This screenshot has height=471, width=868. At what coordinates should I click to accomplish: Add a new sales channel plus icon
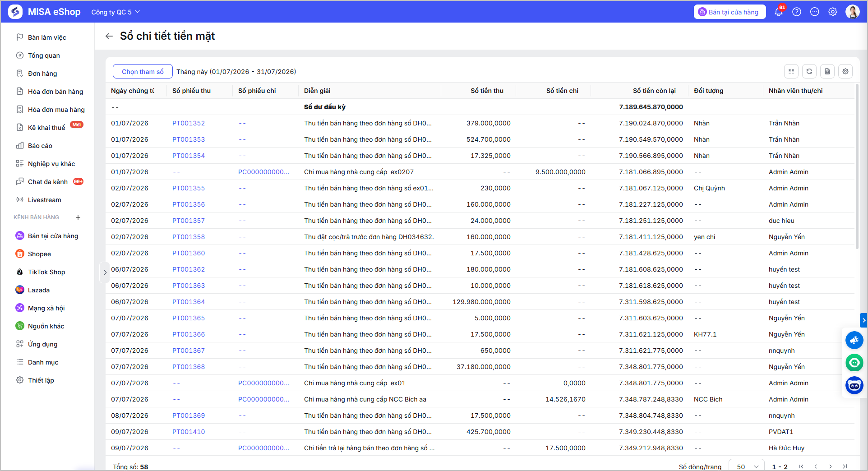[x=78, y=217]
